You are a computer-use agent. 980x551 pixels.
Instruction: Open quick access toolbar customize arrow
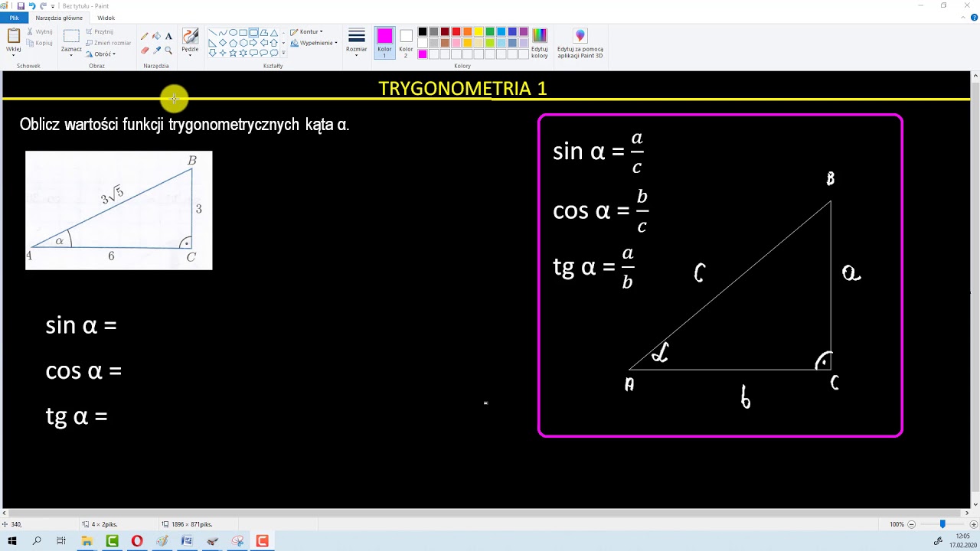tap(53, 5)
